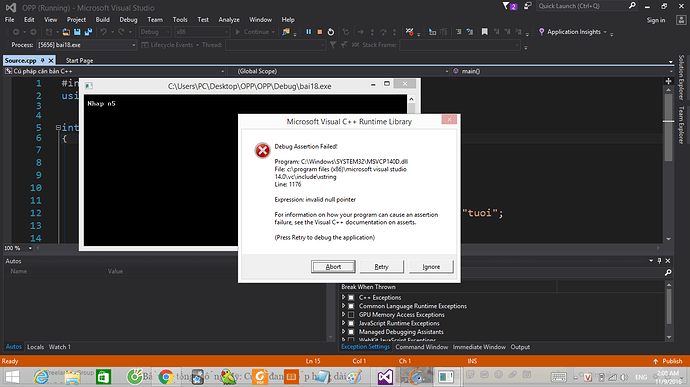Click the breakpoints icon with red dot
Viewport: 690px width, 387px height.
(x=410, y=32)
